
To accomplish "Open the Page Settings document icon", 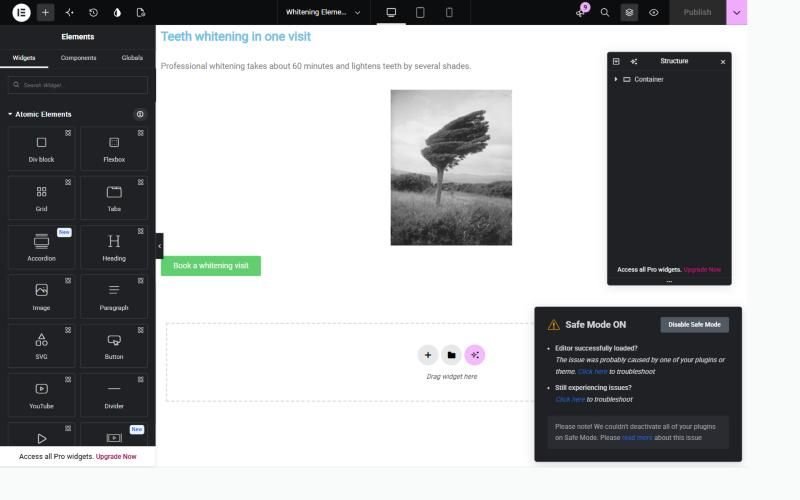I will coord(141,12).
